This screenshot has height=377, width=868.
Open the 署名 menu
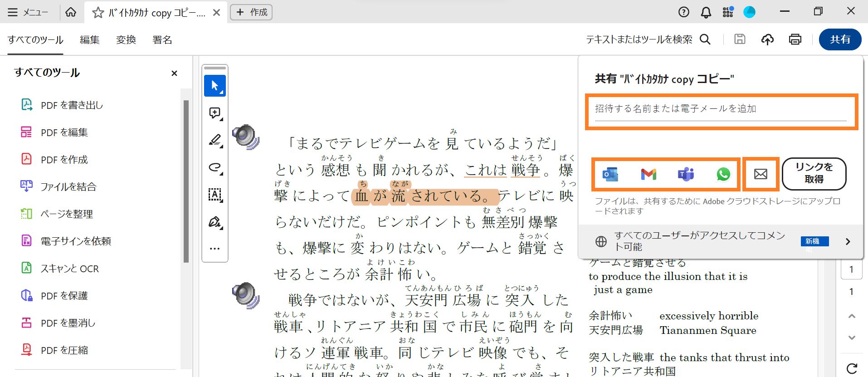coord(162,40)
